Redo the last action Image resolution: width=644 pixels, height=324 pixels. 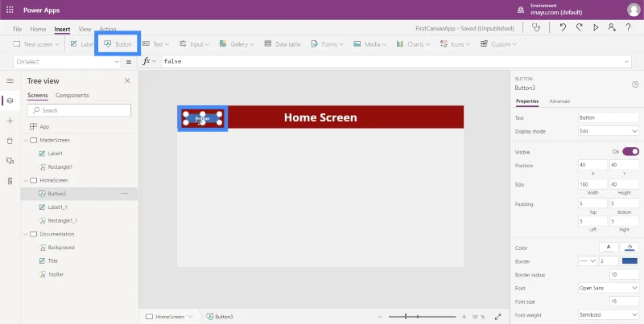click(579, 27)
